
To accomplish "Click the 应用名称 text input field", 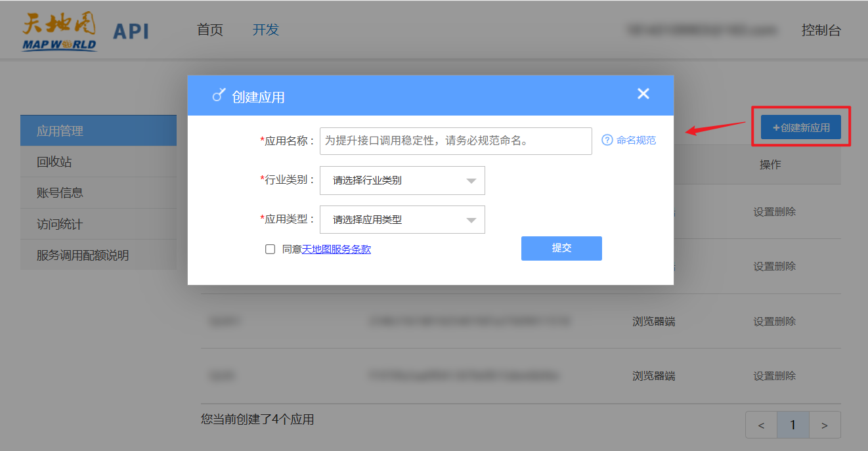I will pos(456,141).
